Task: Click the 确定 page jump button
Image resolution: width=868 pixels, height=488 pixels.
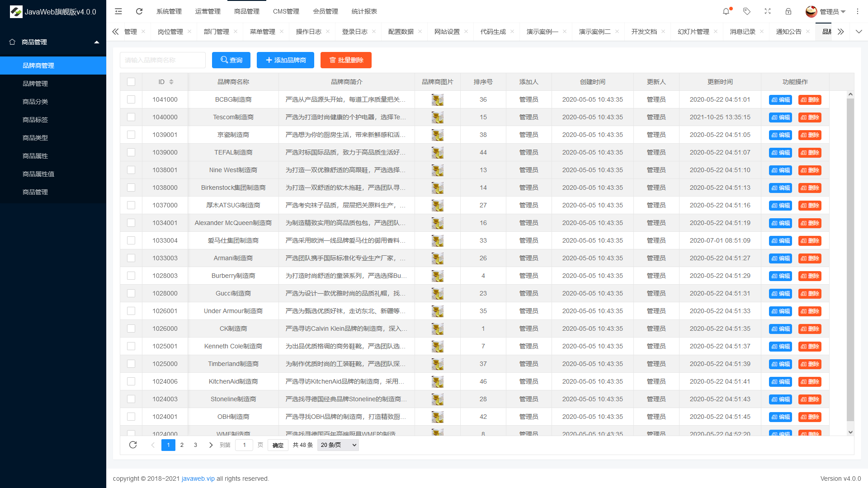Action: [x=278, y=445]
